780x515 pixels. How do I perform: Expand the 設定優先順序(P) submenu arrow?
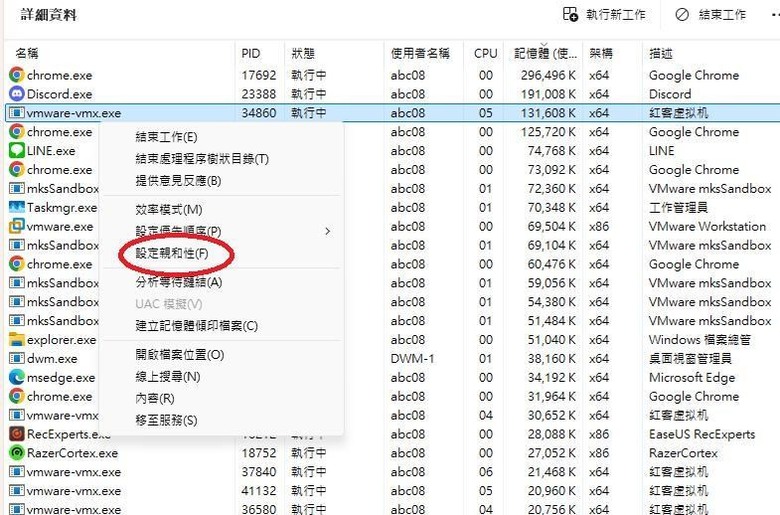click(x=327, y=231)
